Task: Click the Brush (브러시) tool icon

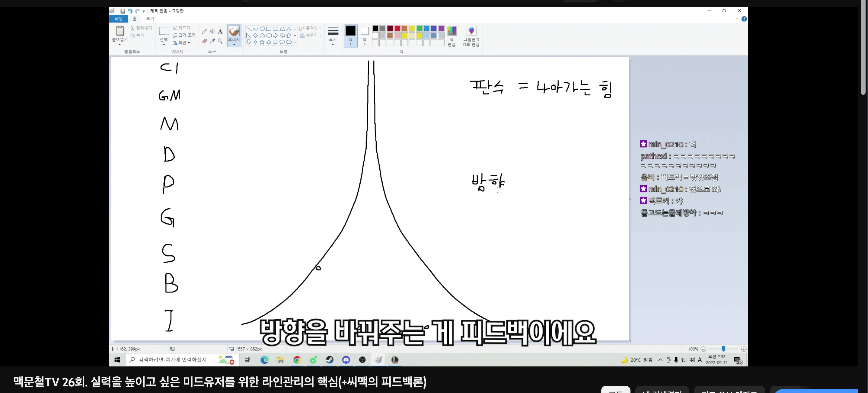Action: pos(234,31)
